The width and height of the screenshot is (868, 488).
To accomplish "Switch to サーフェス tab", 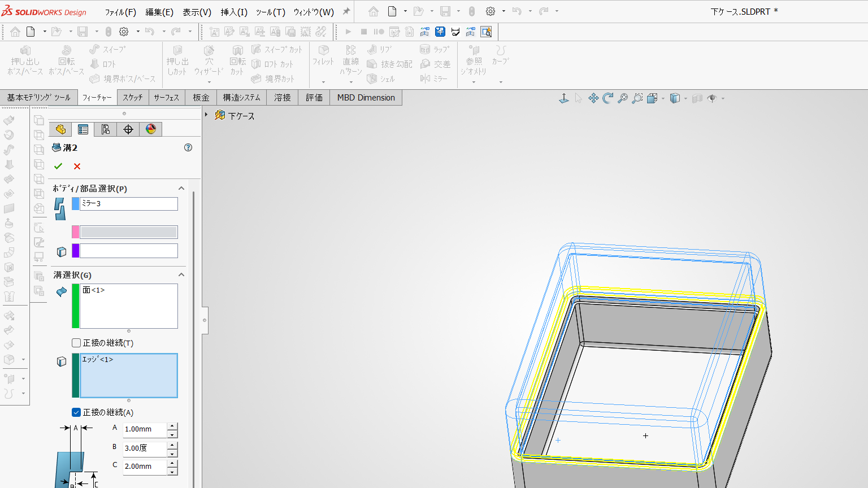I will (167, 98).
